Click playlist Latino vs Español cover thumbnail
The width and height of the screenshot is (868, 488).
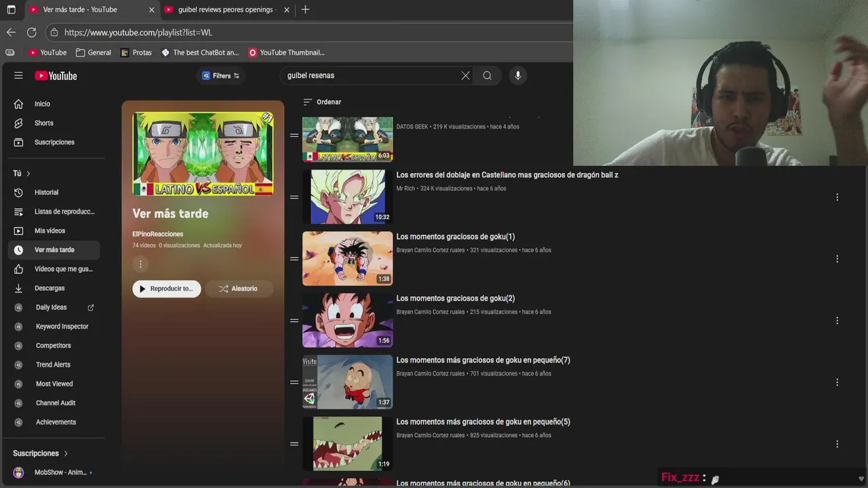click(203, 155)
